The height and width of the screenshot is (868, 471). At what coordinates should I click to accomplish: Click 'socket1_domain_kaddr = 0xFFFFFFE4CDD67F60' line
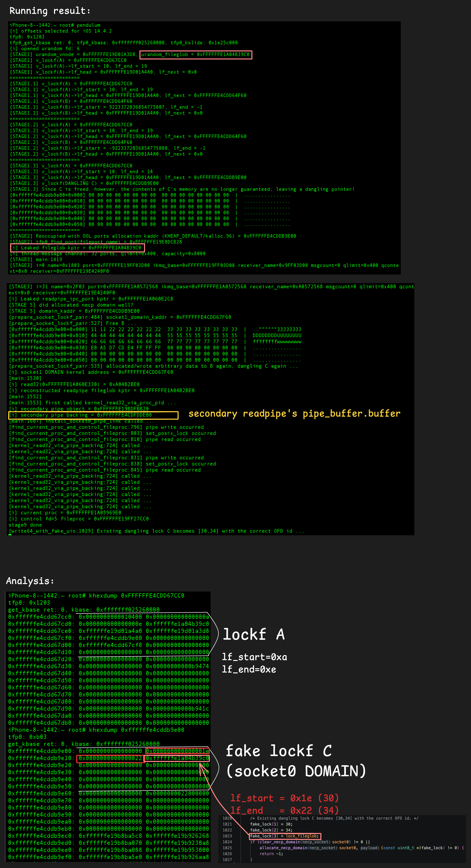tap(120, 317)
